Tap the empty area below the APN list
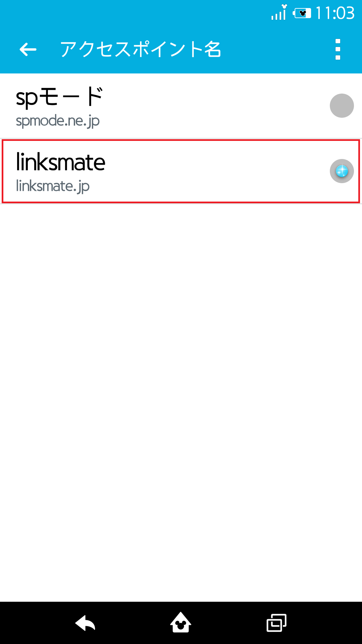362x644 pixels. (181, 402)
